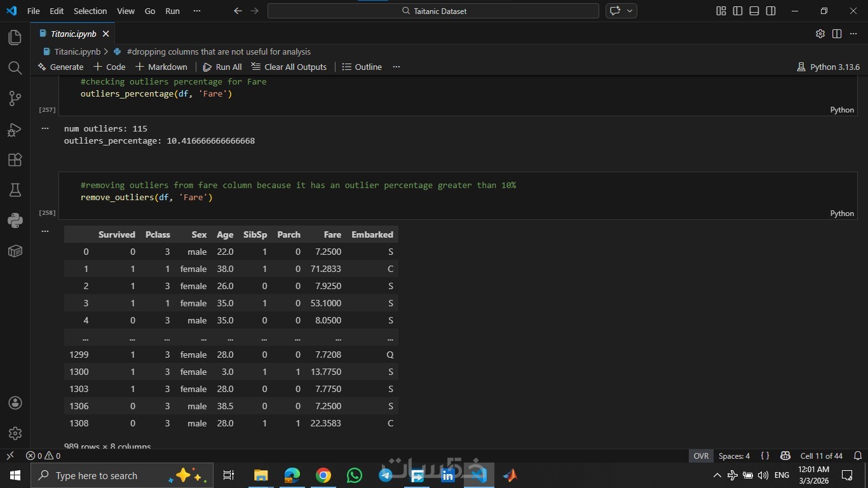Click the Taitanic Dataset command search box

(x=433, y=11)
